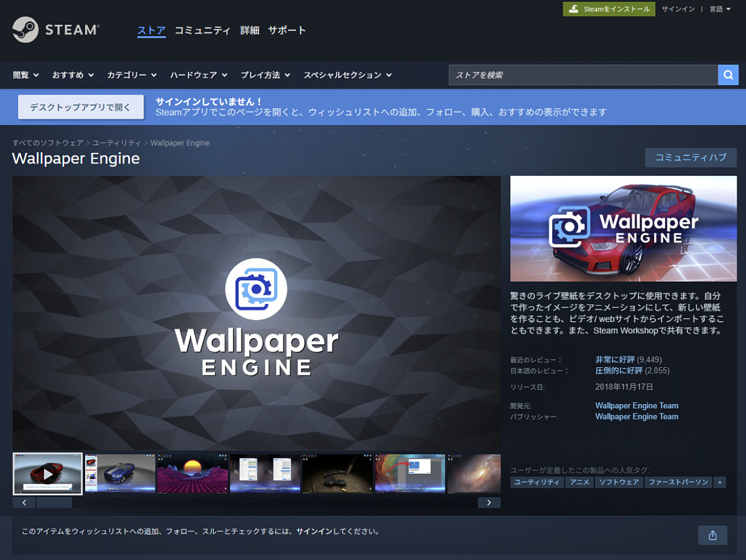Click developer Wallpaper Engine Team link
This screenshot has width=746, height=560.
coord(637,405)
